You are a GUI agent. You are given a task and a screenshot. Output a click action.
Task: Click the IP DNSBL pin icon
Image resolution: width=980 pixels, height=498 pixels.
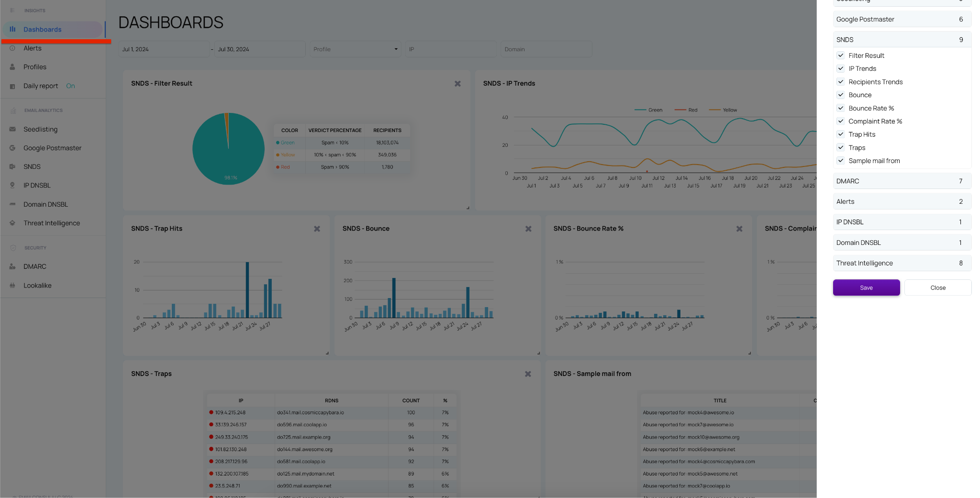(x=12, y=185)
